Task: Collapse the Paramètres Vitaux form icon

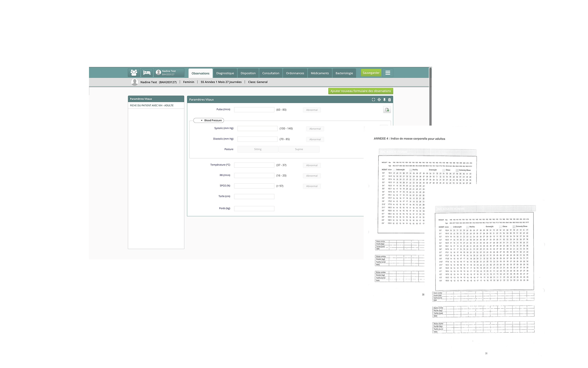Action: pyautogui.click(x=379, y=100)
